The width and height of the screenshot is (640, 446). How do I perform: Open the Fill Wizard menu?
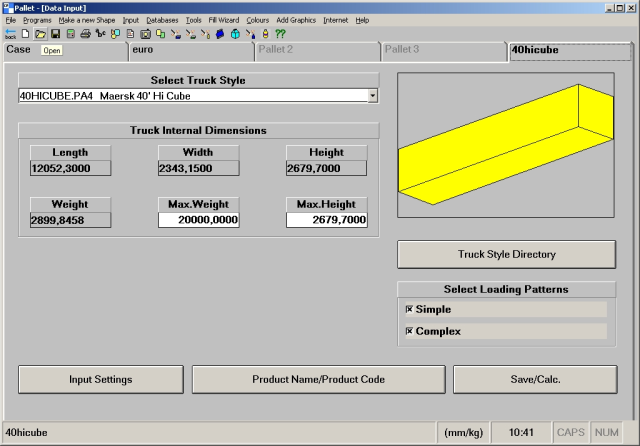[224, 20]
